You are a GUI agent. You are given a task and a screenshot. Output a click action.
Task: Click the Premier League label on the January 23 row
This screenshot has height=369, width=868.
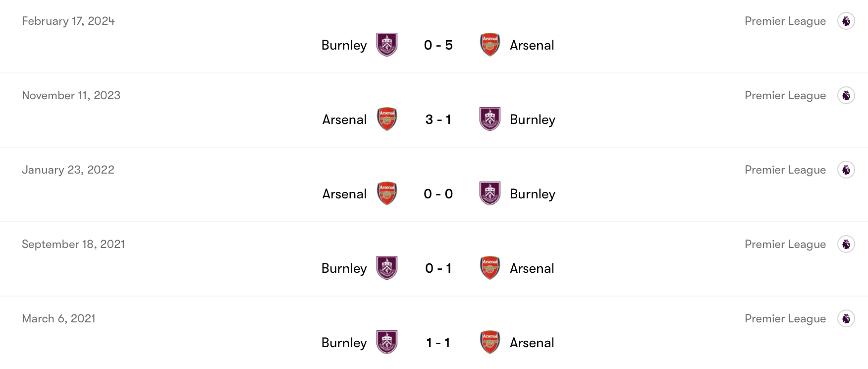coord(785,169)
